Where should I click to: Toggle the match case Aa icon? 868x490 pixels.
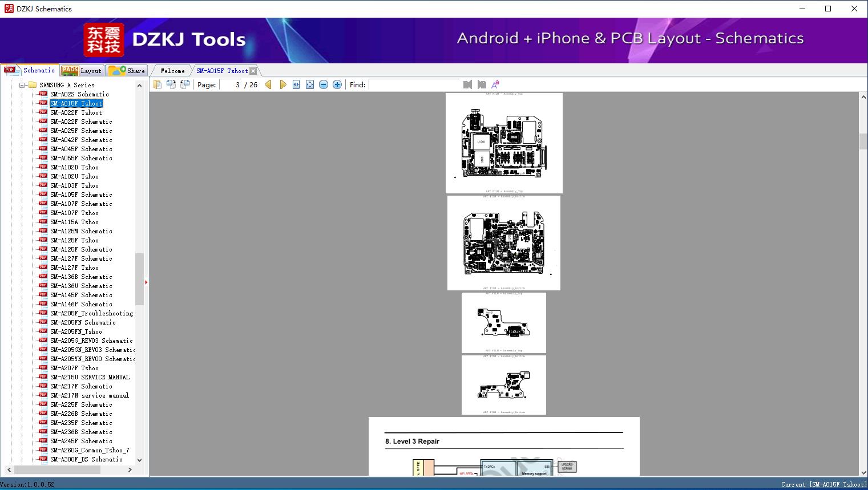click(495, 84)
